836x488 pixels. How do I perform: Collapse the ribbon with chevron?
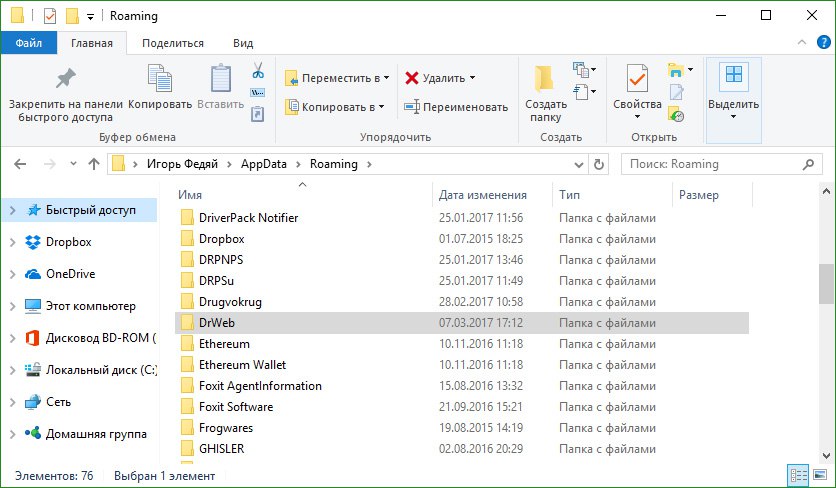coord(801,42)
